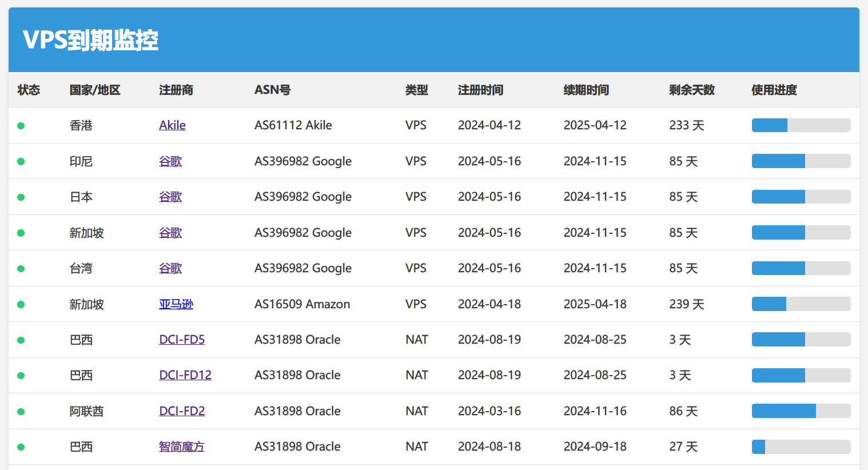868x470 pixels.
Task: Select the 阿联酋 country cell
Action: pos(87,411)
